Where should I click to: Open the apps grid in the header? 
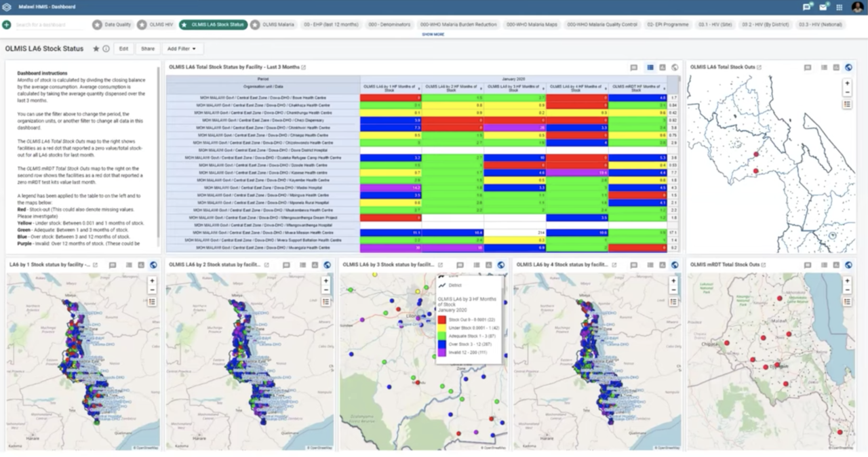coord(840,7)
